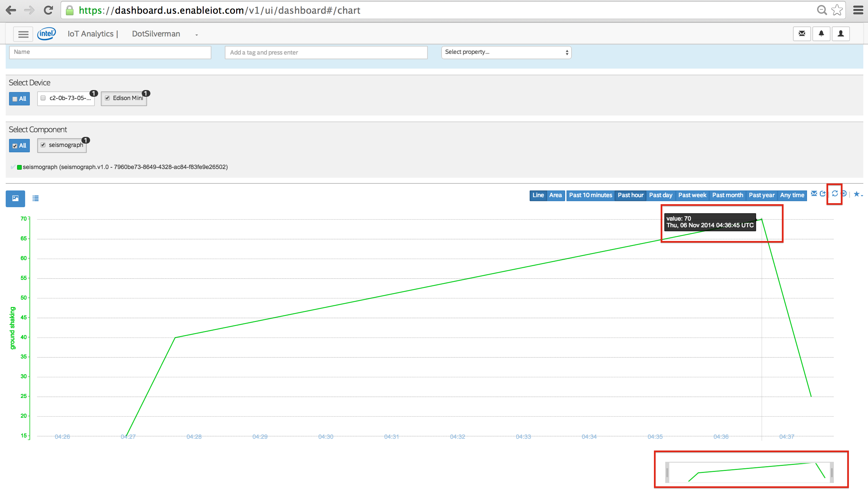Click the IoT Analytics title link
The height and width of the screenshot is (489, 868).
click(x=91, y=34)
